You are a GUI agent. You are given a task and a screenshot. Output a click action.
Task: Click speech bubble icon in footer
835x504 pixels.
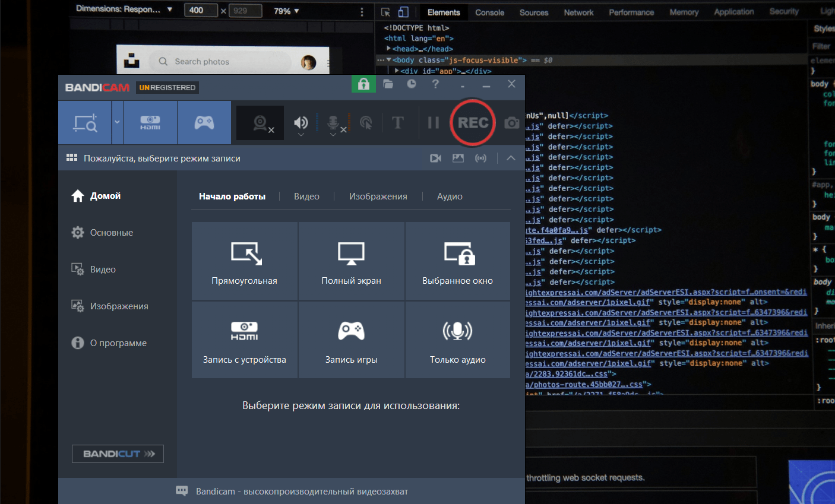pos(182,491)
